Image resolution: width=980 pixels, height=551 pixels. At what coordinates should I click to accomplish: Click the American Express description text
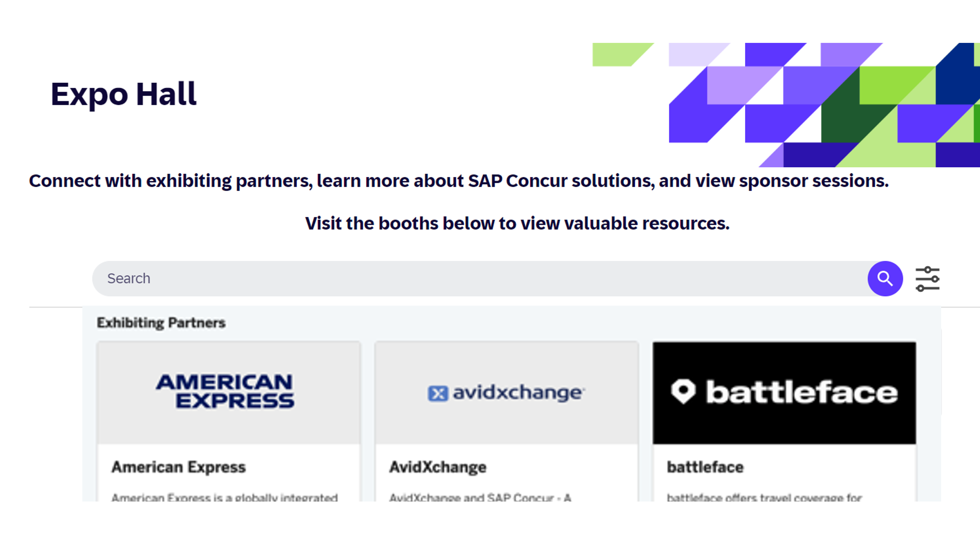pos(224,497)
